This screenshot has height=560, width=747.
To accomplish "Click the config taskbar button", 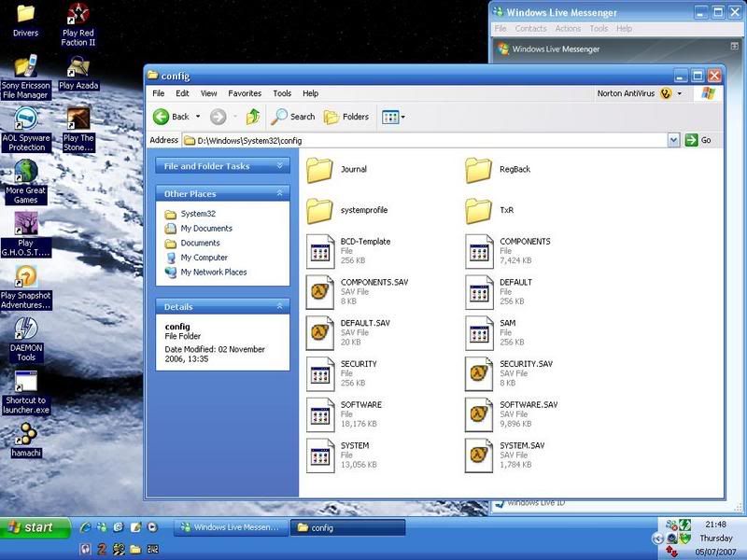I will (x=347, y=527).
